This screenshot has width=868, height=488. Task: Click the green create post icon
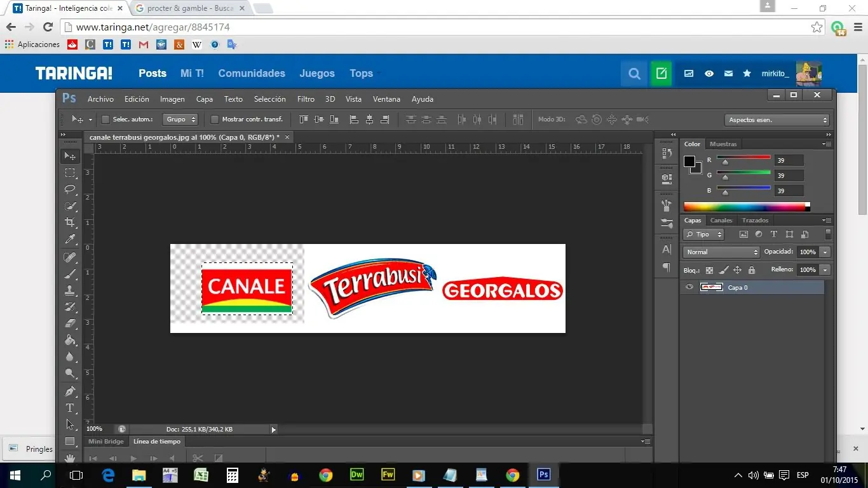pyautogui.click(x=661, y=74)
